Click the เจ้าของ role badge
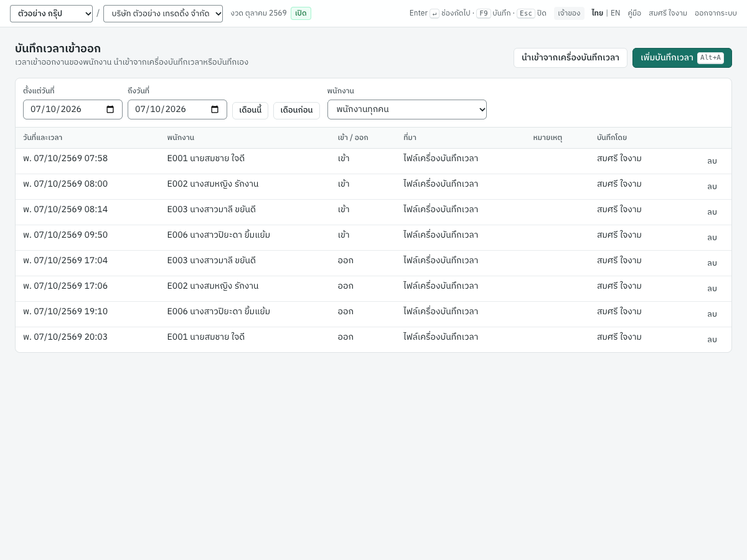 click(569, 13)
